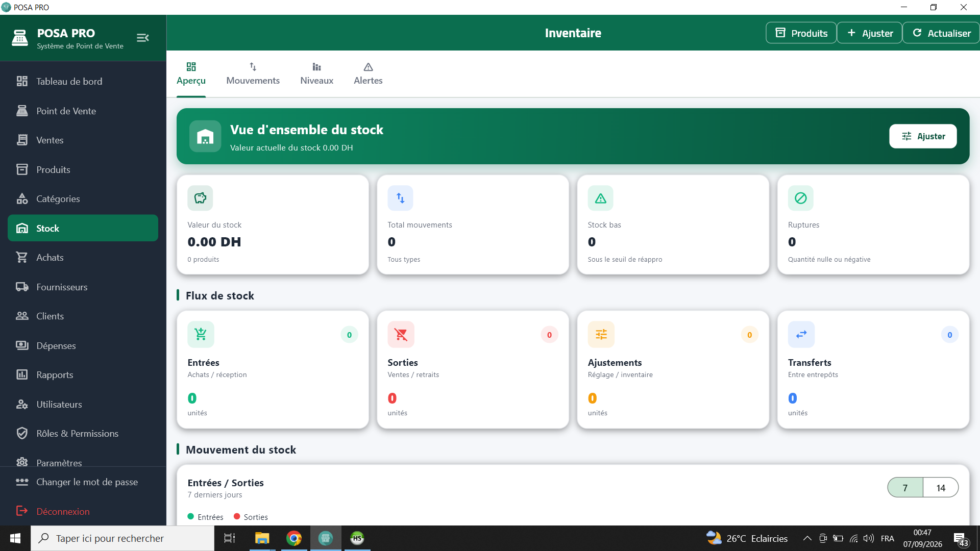Click the weather widget 26°C Eclaircies

pyautogui.click(x=747, y=538)
